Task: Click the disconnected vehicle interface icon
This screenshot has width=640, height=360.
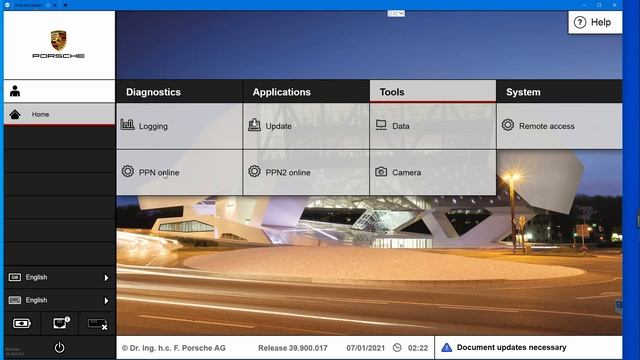Action: pos(98,324)
